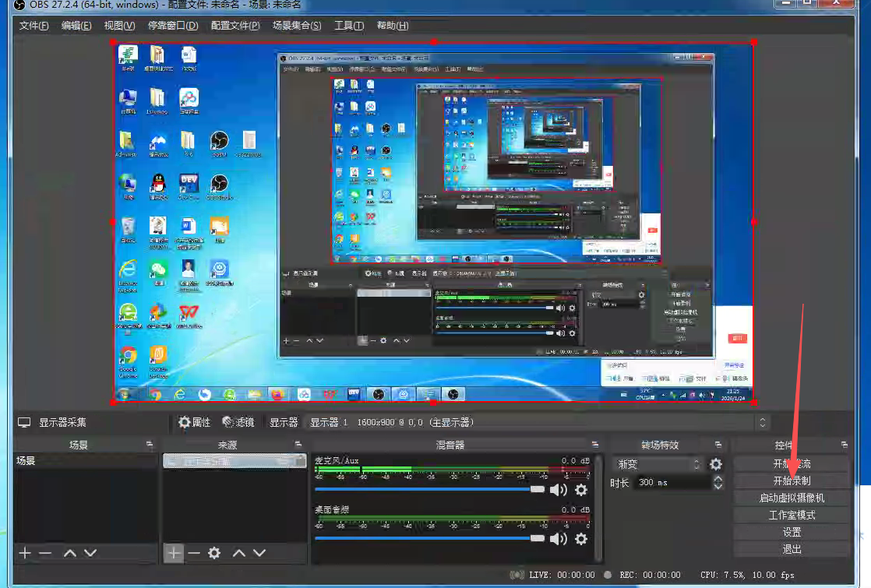Add a new source in Sources panel
This screenshot has width=871, height=588.
(x=174, y=553)
